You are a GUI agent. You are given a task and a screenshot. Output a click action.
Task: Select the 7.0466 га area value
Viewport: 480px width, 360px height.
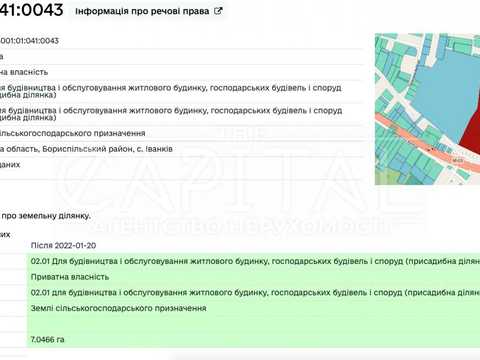click(x=47, y=340)
